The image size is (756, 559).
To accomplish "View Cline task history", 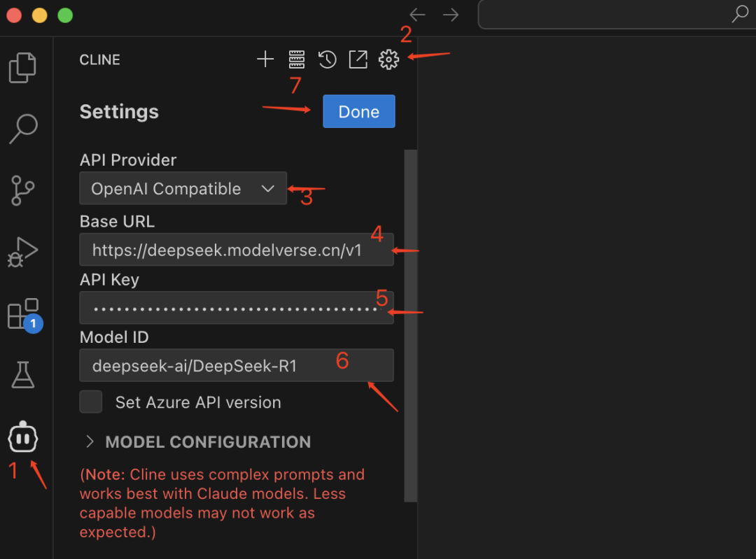I will 327,59.
